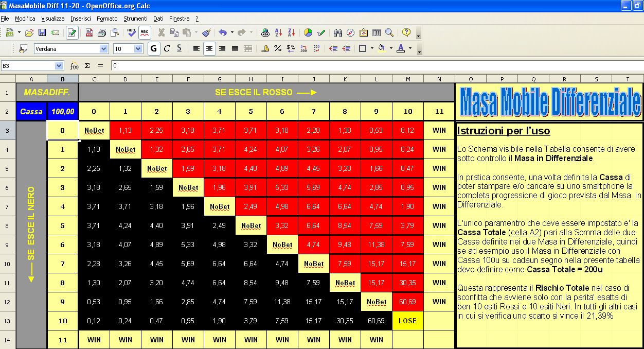Copy selection to clipboard

tap(174, 32)
